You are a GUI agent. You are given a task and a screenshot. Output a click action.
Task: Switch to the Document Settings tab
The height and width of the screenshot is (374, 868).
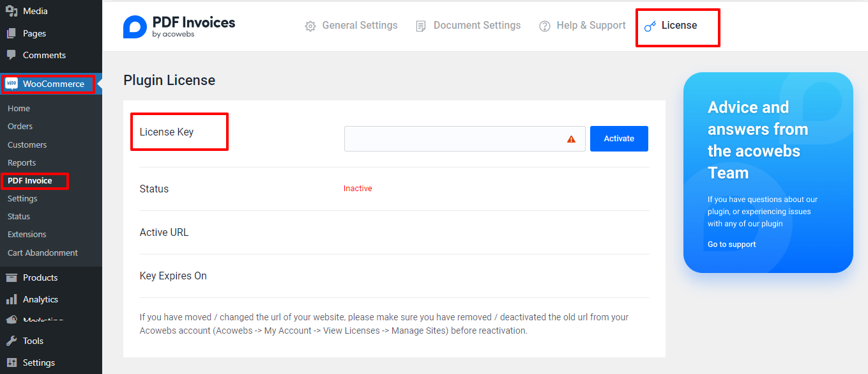point(468,26)
